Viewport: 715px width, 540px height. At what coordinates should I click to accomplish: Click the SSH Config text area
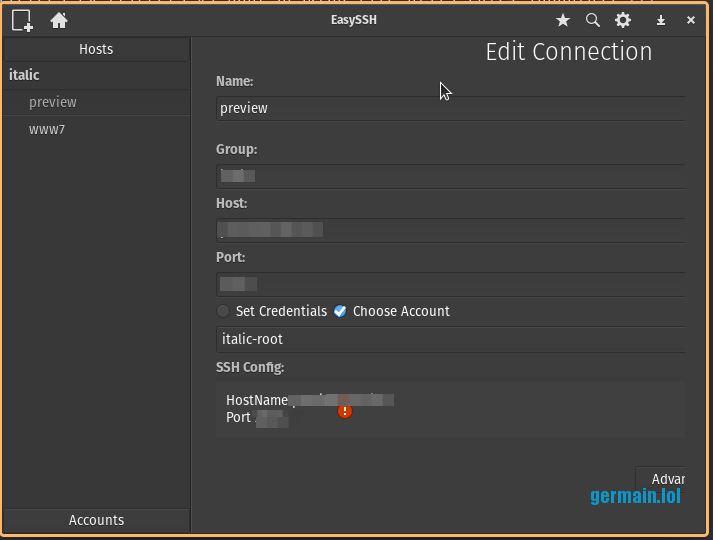[x=451, y=410]
